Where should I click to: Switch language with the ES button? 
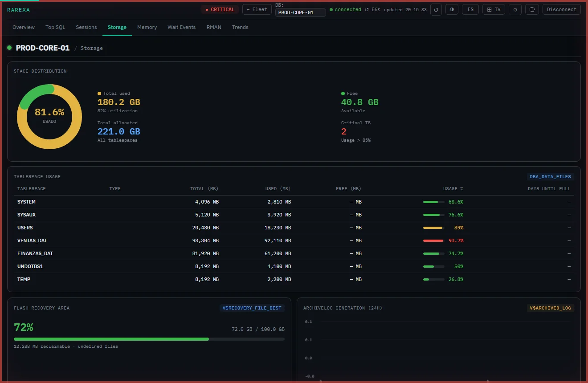click(x=470, y=9)
